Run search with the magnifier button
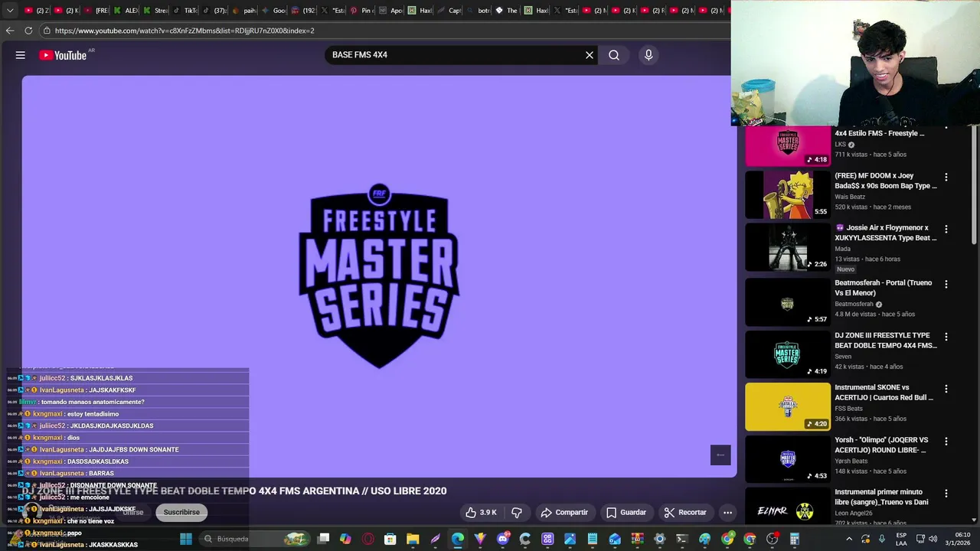980x551 pixels. point(614,55)
